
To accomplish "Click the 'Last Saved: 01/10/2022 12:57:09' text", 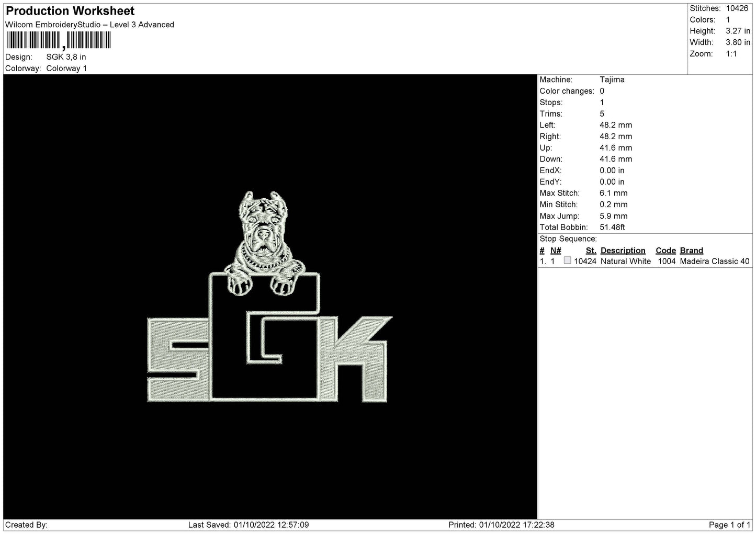I will pyautogui.click(x=248, y=525).
